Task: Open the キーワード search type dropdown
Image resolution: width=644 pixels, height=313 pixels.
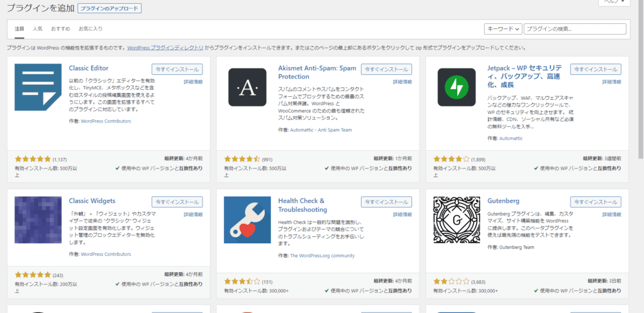Action: point(503,29)
